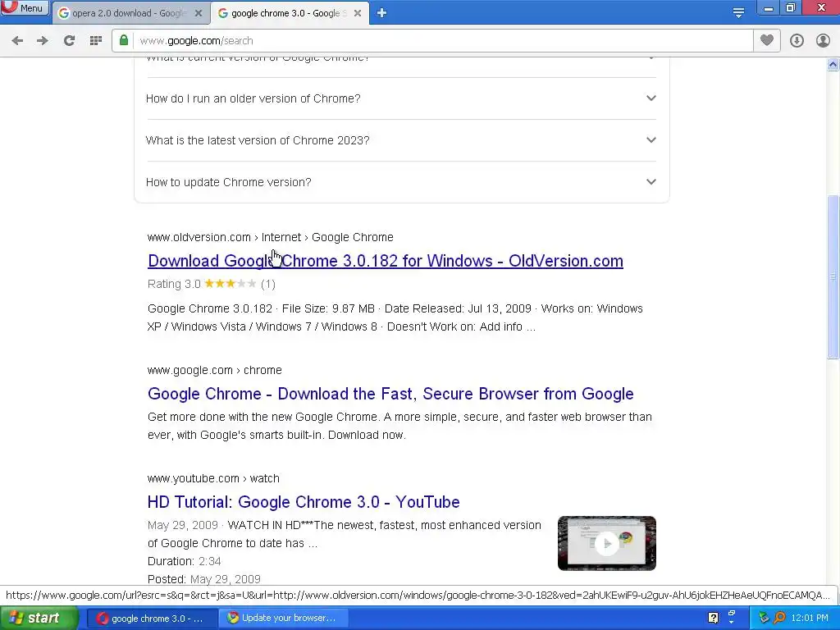Open Google Chrome - Download the Fast, Secure Browser link

tap(390, 394)
